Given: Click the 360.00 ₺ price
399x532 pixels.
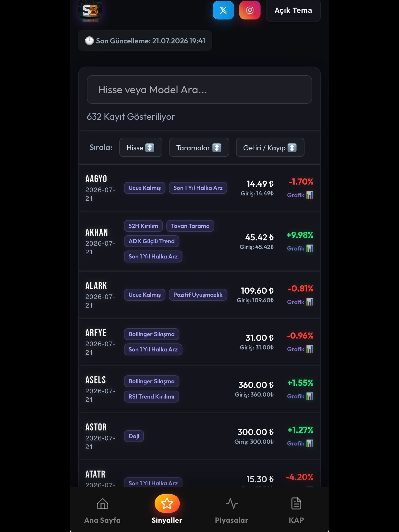Looking at the screenshot, I should point(256,385).
